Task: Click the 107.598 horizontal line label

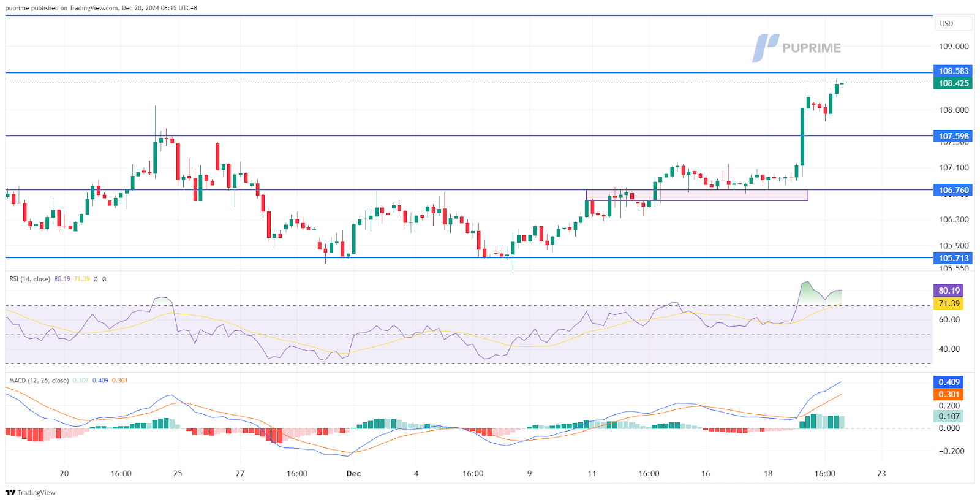Action: click(952, 136)
